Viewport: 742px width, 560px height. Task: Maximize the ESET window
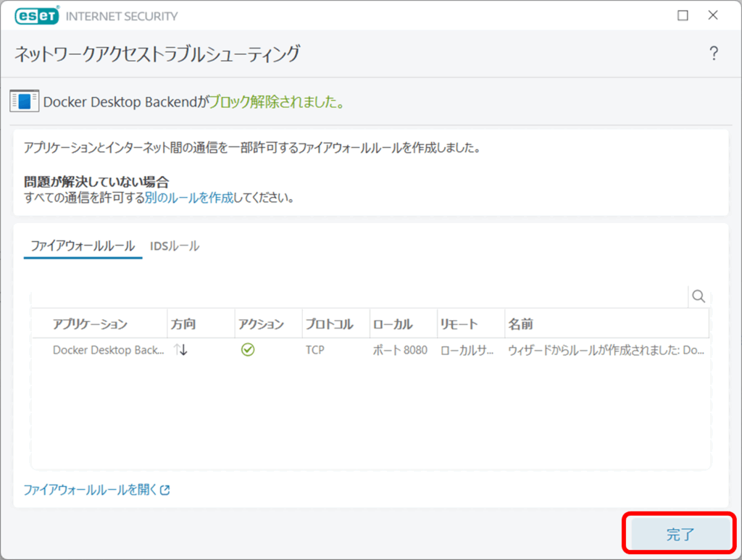[683, 16]
